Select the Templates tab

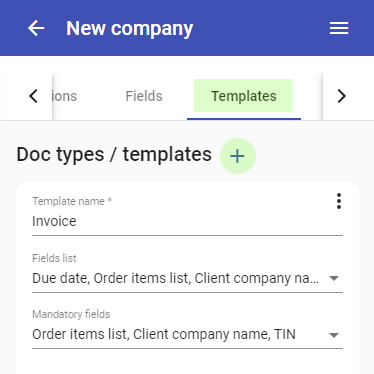(244, 96)
